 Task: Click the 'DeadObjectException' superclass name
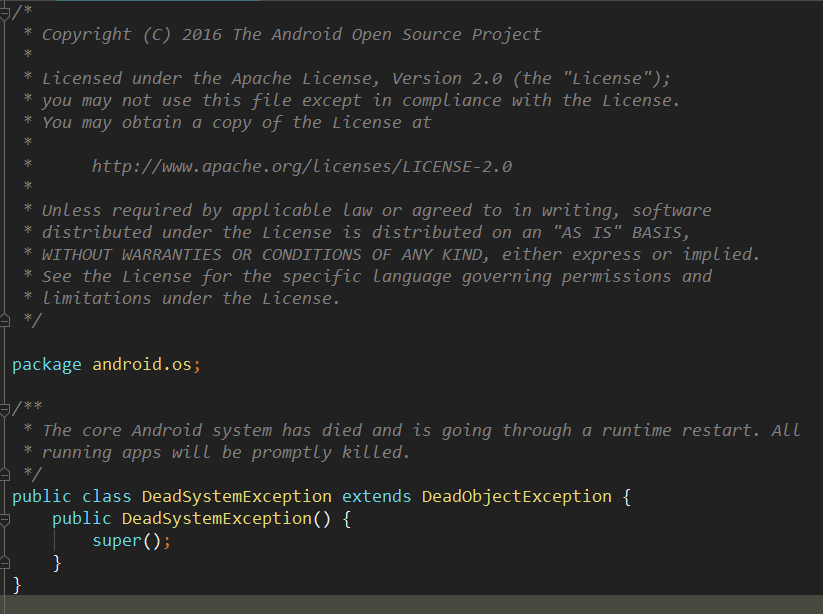tap(516, 497)
